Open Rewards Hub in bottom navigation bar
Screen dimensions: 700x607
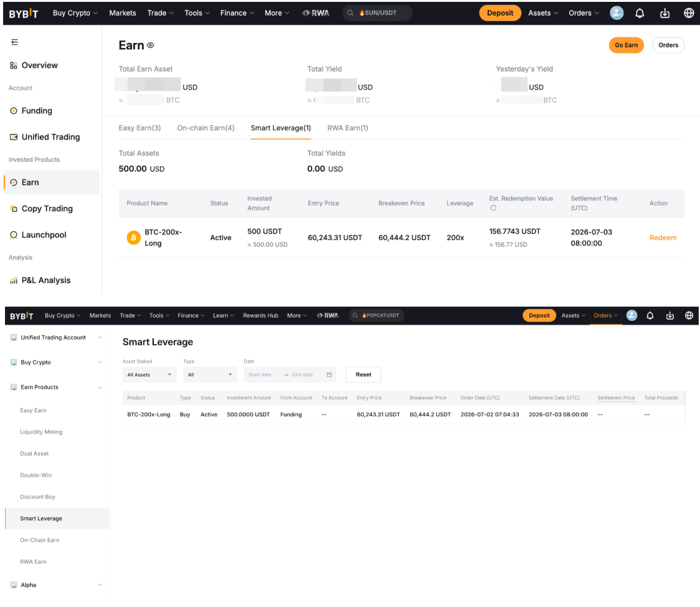click(x=261, y=315)
